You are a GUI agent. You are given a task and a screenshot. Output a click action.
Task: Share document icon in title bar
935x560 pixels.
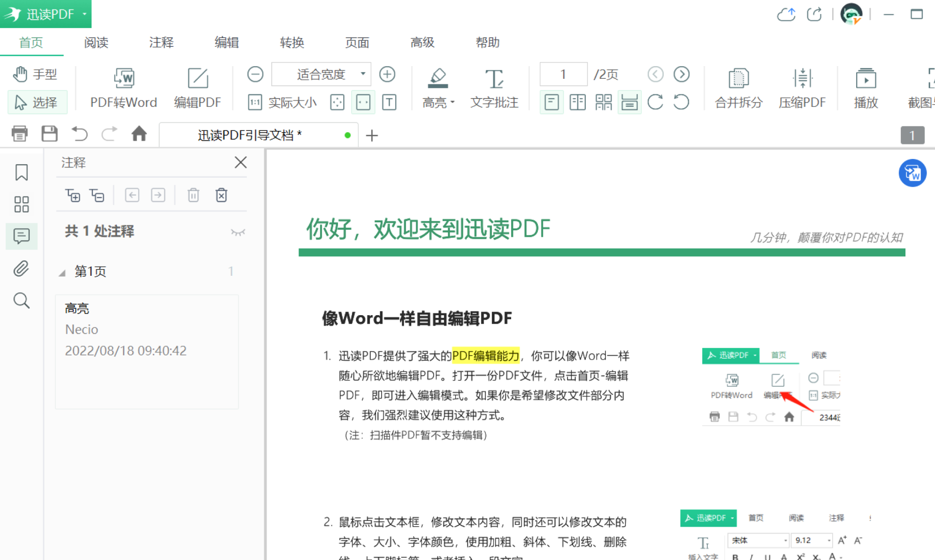pyautogui.click(x=814, y=15)
